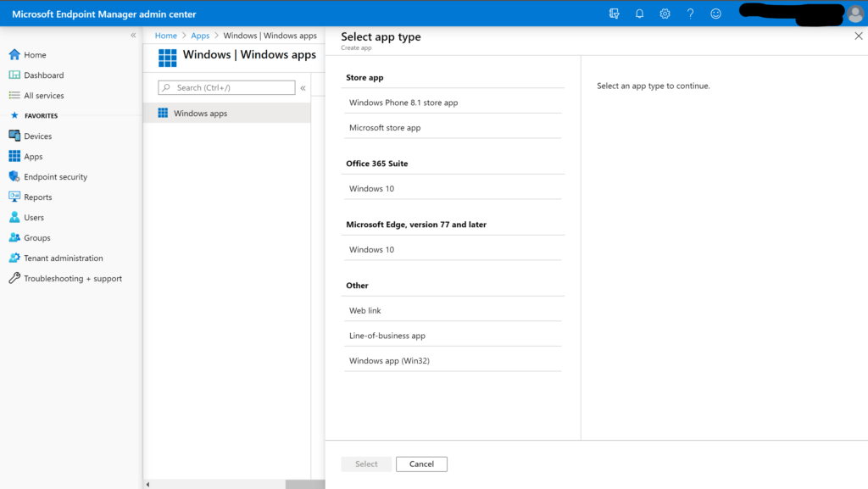Choose Windows 10 under Office 365 Suite

[453, 188]
